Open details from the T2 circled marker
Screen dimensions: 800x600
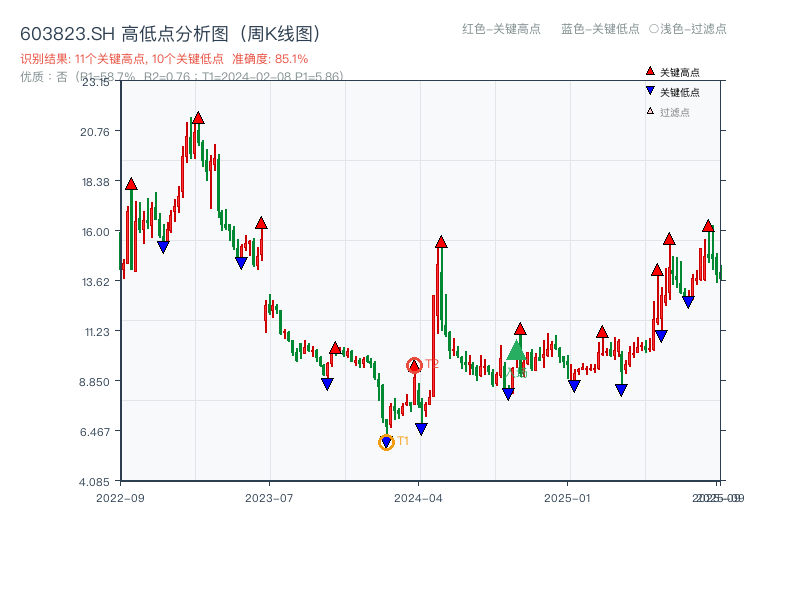point(415,364)
